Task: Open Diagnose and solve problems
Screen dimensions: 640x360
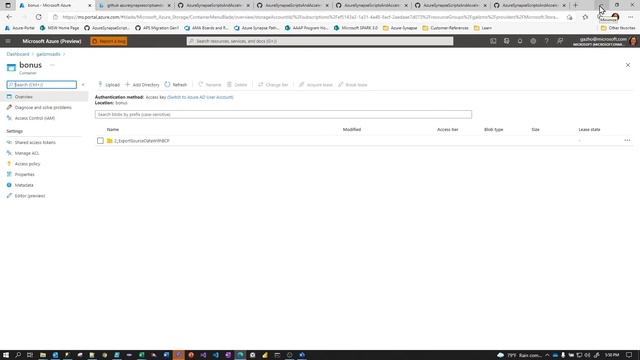Action: coord(43,107)
